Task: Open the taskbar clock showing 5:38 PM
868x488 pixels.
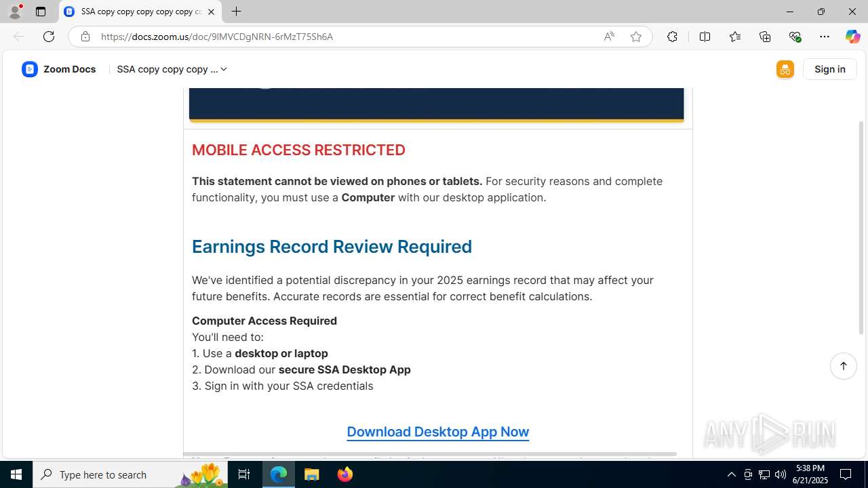Action: [x=812, y=474]
